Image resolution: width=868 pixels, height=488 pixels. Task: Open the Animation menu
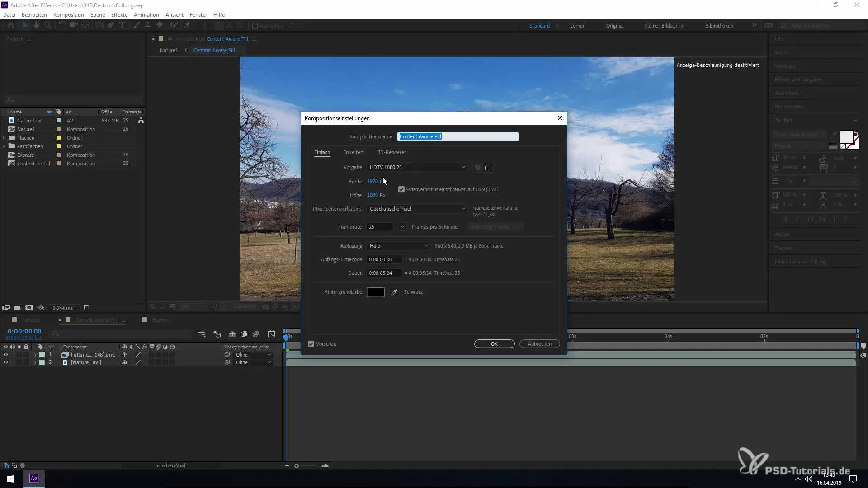tap(146, 15)
